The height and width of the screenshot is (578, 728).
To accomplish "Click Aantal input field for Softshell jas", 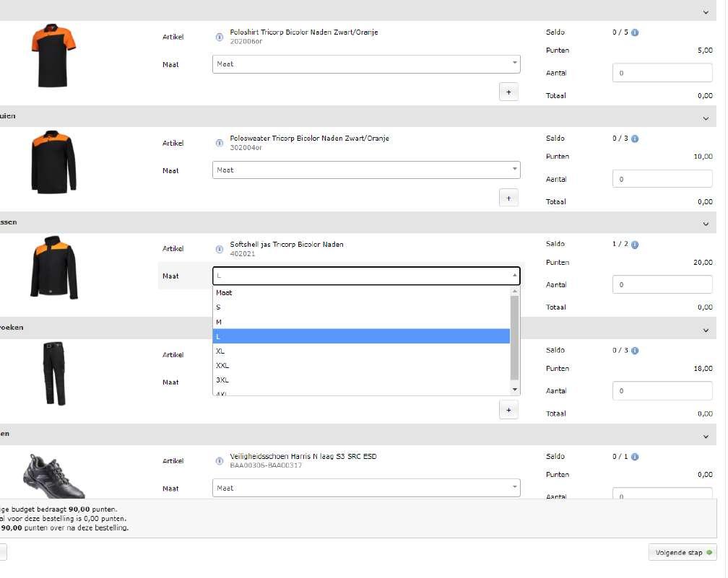I will (x=662, y=284).
